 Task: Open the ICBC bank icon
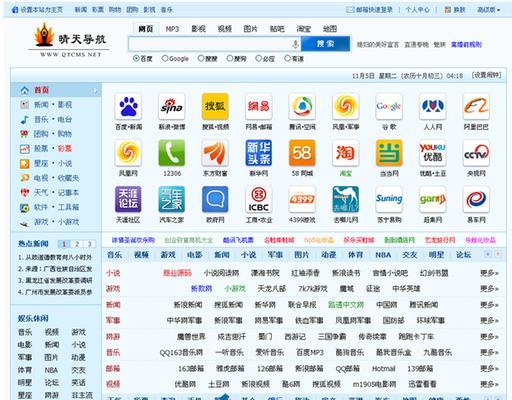(259, 199)
